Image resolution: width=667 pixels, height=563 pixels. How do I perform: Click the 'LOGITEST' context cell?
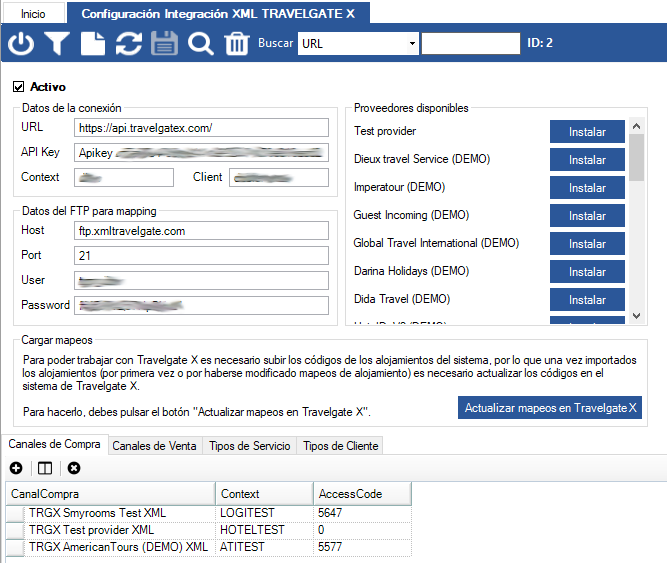coord(265,513)
